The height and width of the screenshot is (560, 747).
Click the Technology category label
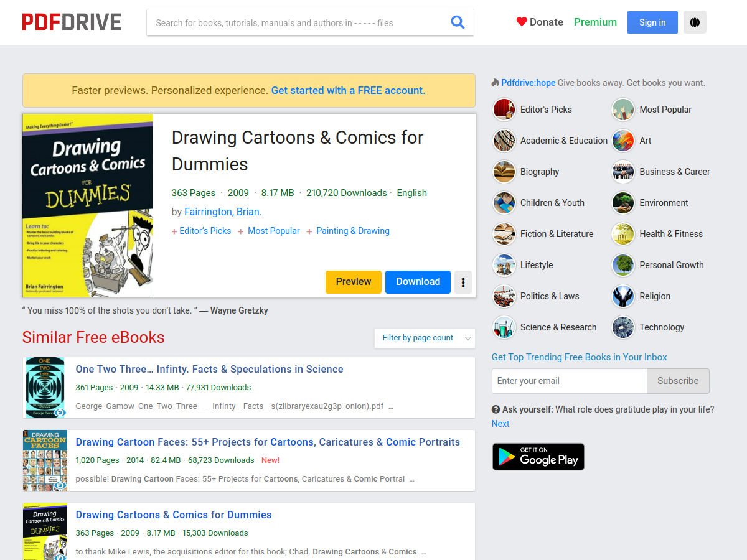[662, 327]
